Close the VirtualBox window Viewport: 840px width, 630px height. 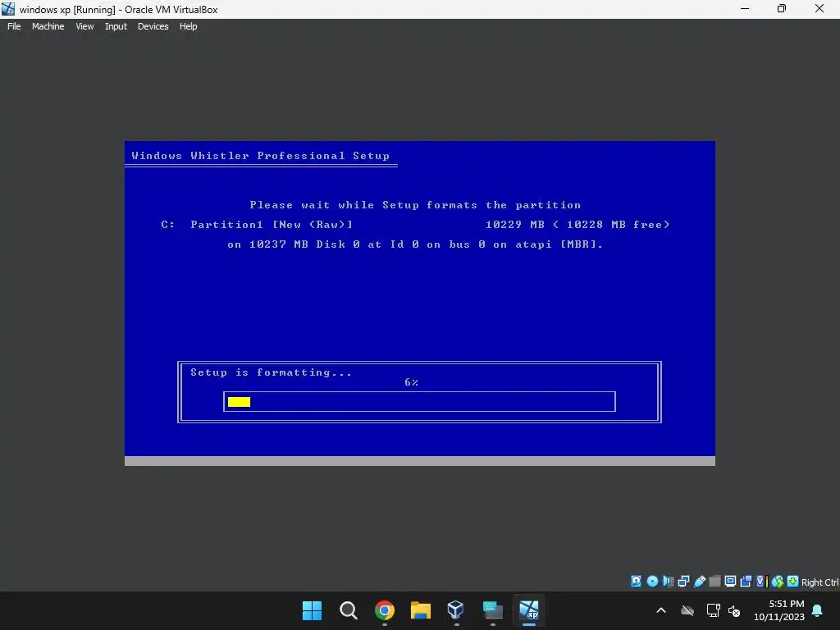click(819, 8)
